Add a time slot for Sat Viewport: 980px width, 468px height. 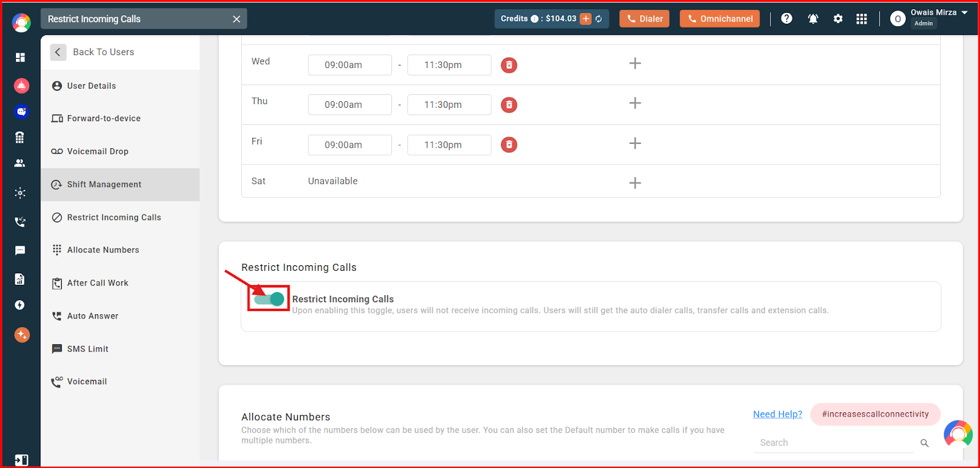pyautogui.click(x=635, y=183)
